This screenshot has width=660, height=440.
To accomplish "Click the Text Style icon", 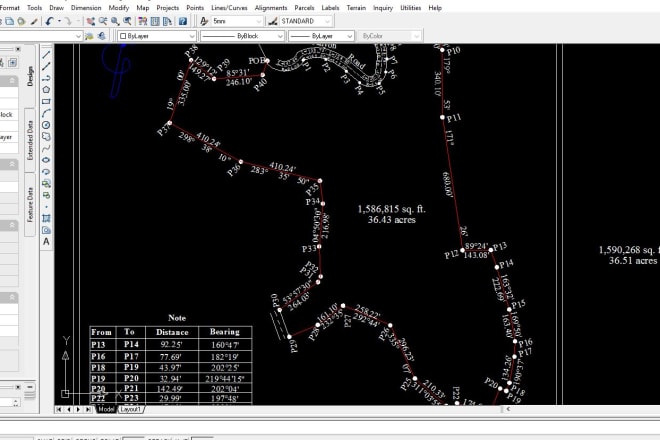I will (x=204, y=21).
